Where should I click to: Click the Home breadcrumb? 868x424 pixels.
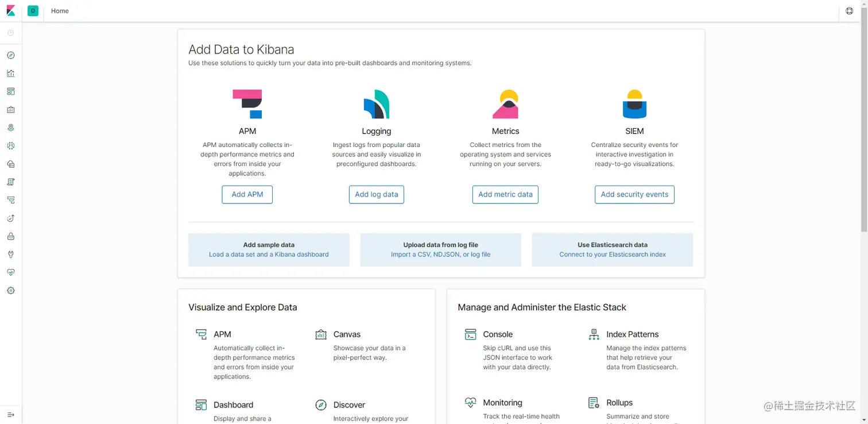60,11
